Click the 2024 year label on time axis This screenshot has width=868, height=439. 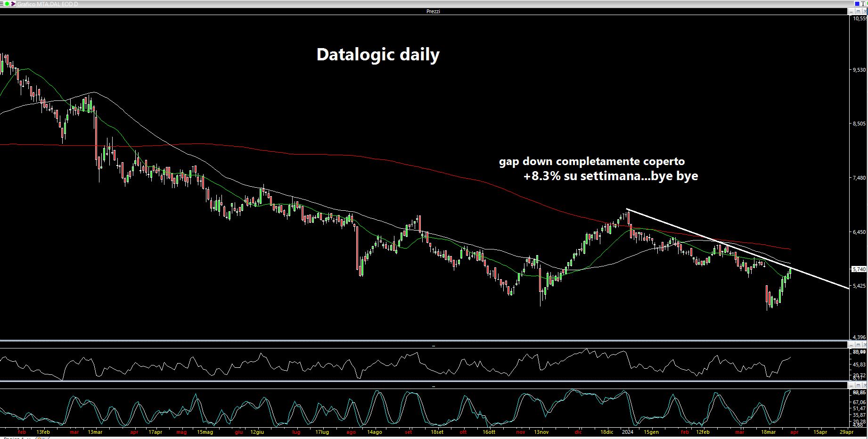(628, 431)
